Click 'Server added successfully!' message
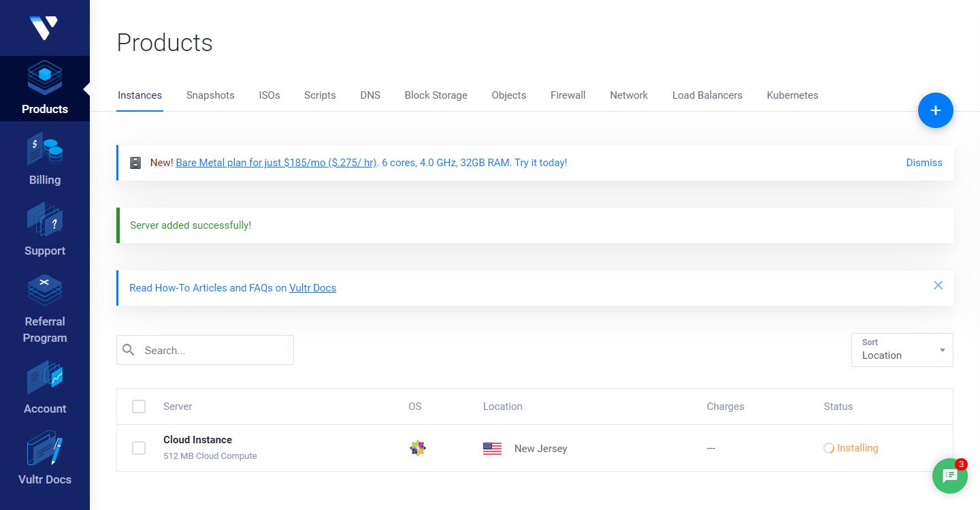The height and width of the screenshot is (510, 980). point(191,225)
